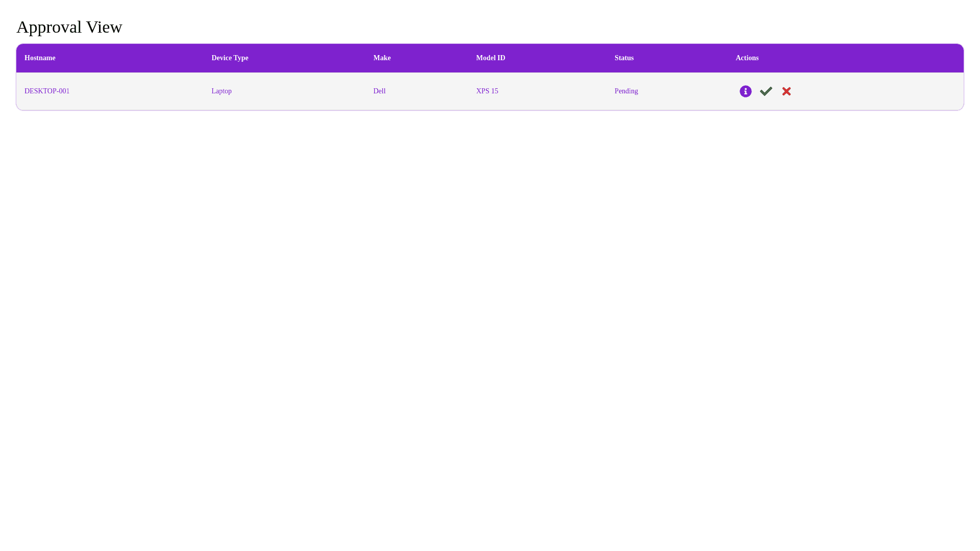980x551 pixels.
Task: Select the XPS 15 model cell
Action: 487,91
